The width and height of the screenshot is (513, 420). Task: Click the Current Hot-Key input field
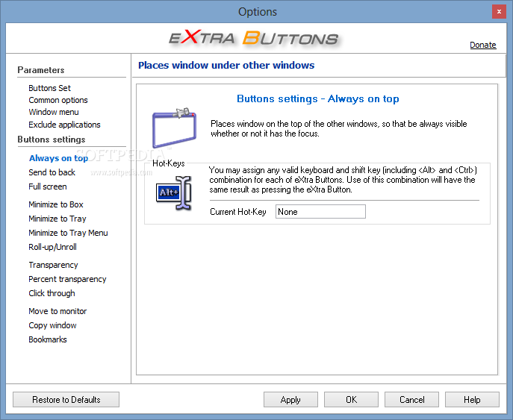[x=320, y=212]
